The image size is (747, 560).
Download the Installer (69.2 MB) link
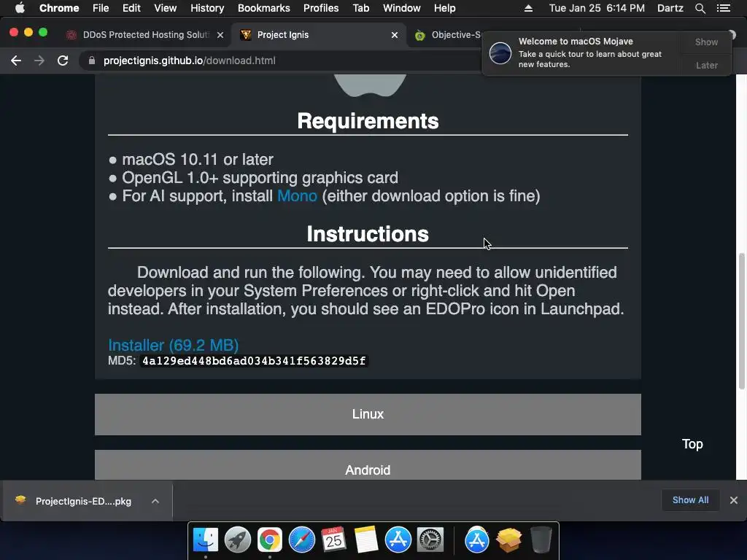click(x=174, y=345)
